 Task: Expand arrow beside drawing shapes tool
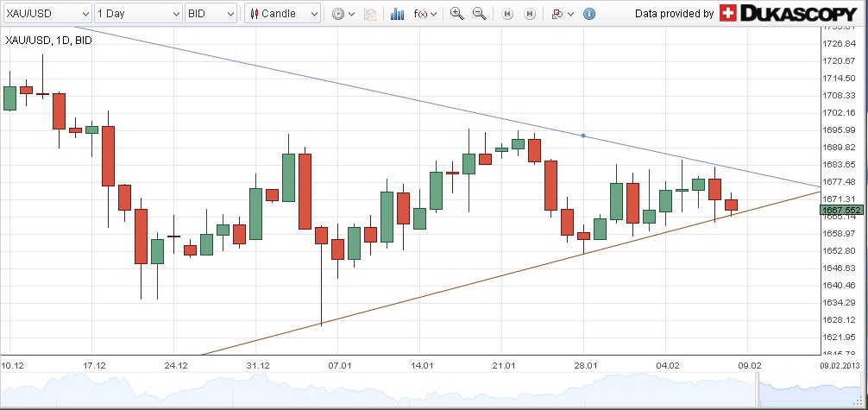(x=571, y=14)
